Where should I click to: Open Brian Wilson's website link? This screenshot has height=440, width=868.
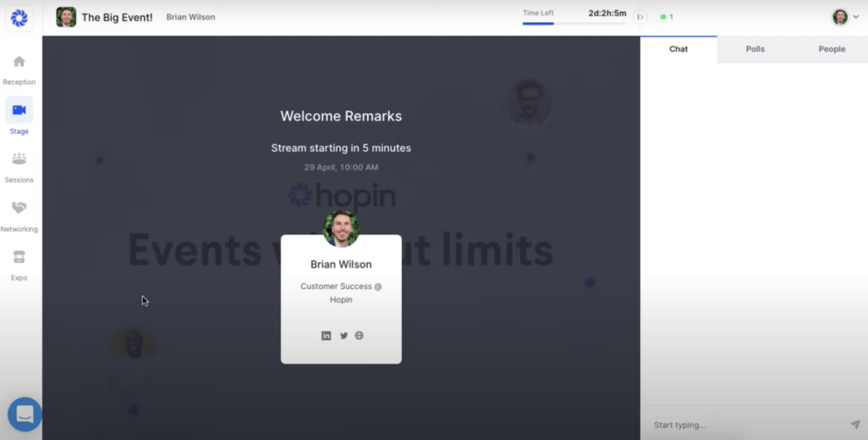(359, 336)
